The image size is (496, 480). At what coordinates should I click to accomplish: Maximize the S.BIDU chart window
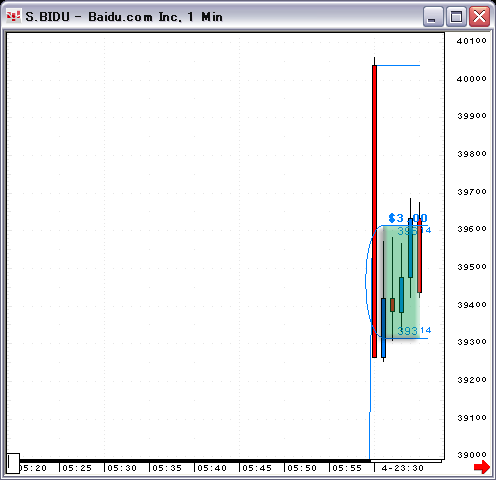tap(456, 16)
